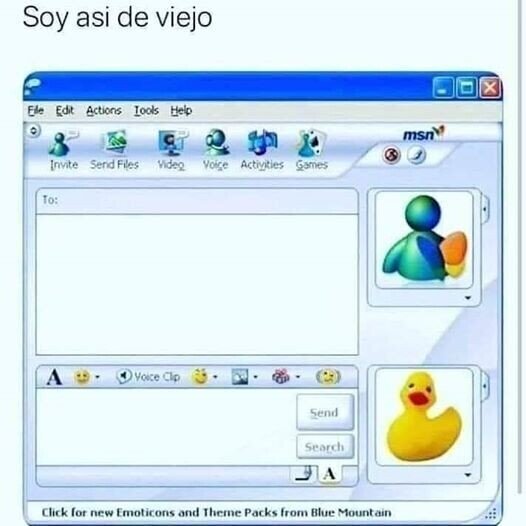Expand the smiley emoticons dropdown arrow
526x526 pixels.
pos(98,377)
